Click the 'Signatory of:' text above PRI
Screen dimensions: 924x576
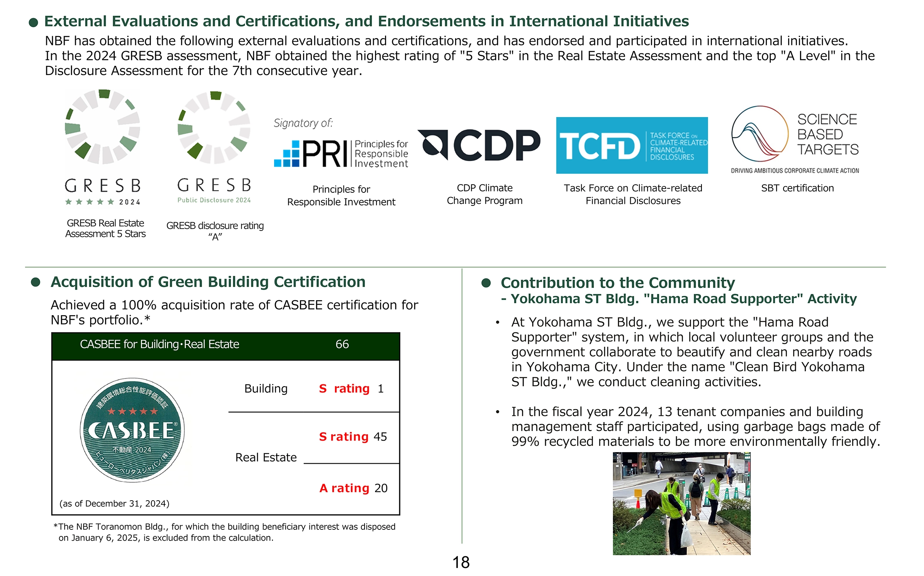pyautogui.click(x=303, y=123)
